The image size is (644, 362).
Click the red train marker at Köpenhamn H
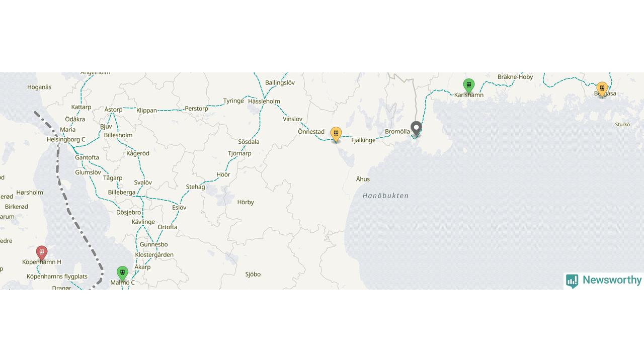42,252
